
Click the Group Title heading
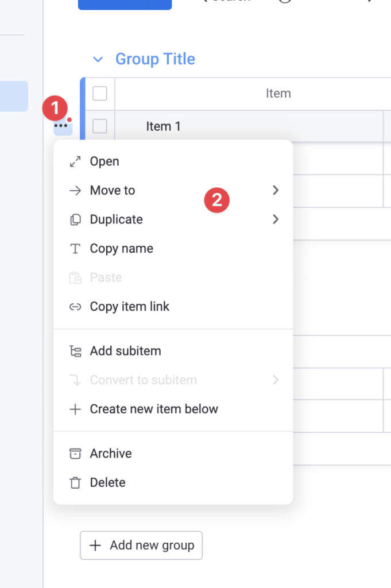coord(155,59)
